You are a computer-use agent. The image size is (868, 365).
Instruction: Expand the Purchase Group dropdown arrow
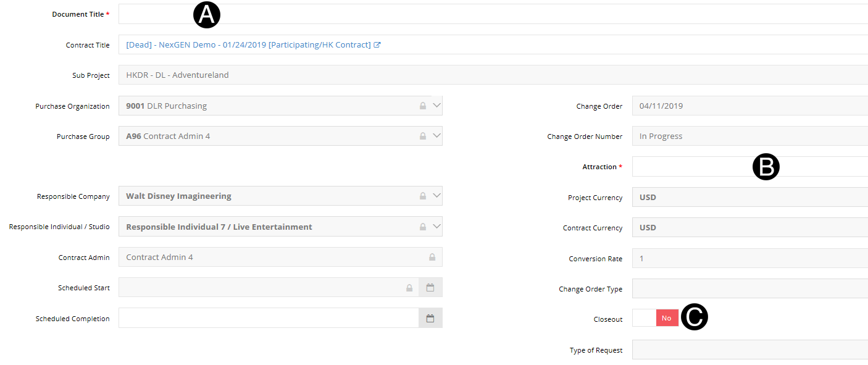[x=436, y=136]
